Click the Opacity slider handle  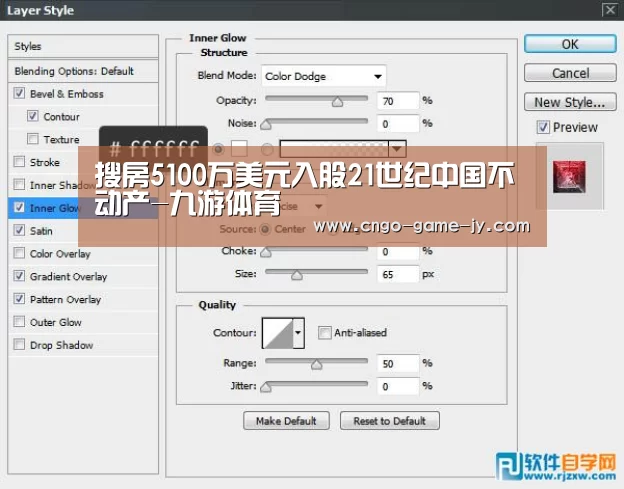pyautogui.click(x=337, y=102)
